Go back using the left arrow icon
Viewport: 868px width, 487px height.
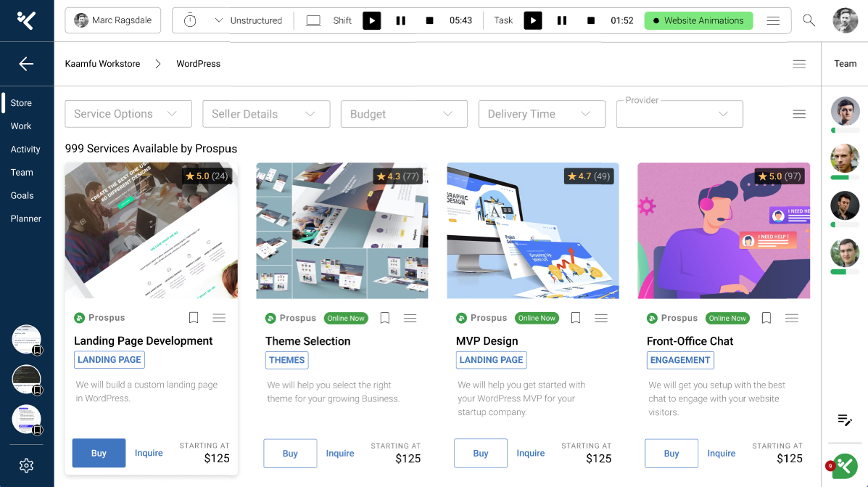click(x=26, y=64)
